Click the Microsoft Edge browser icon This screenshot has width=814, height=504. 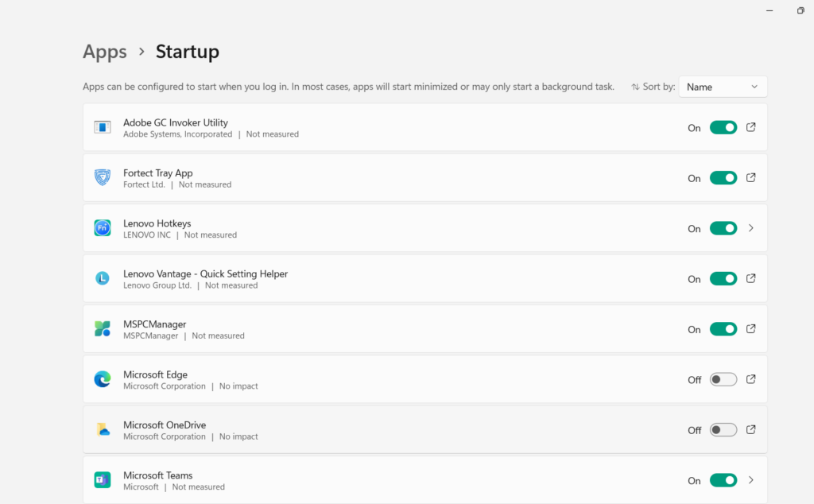(103, 379)
